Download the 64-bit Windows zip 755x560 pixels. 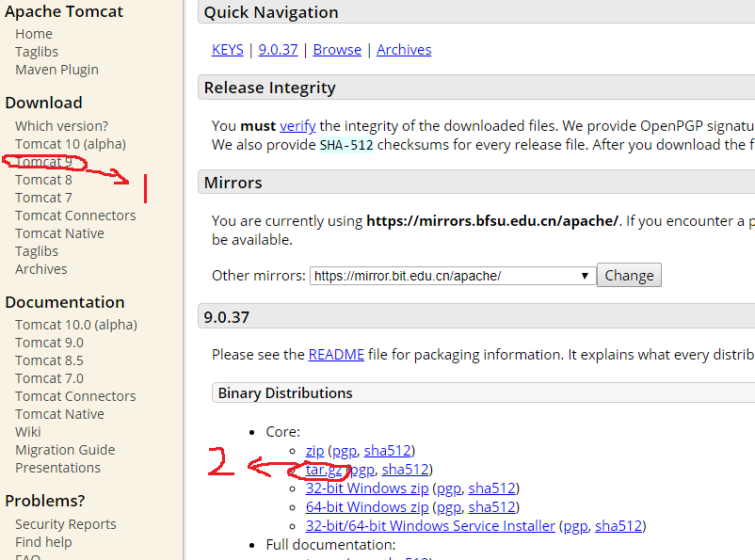coord(367,507)
